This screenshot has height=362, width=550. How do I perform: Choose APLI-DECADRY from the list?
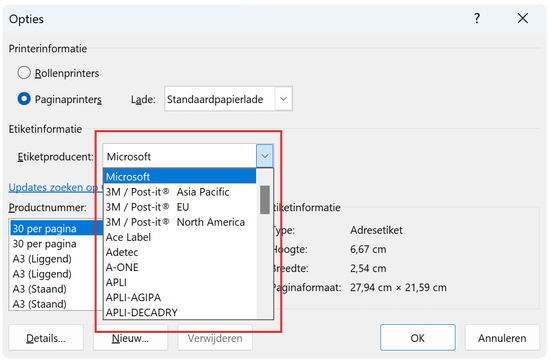[x=180, y=312]
